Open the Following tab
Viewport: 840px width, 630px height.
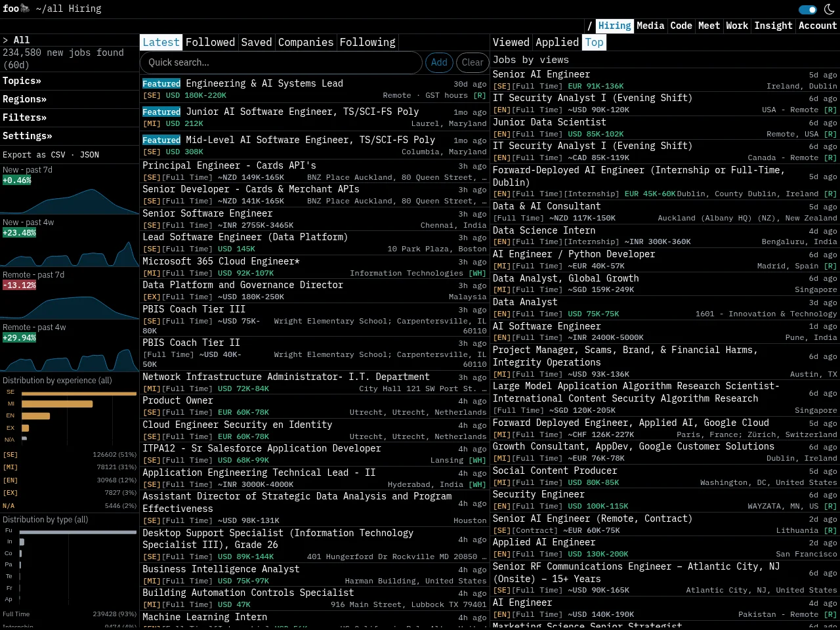pos(367,42)
